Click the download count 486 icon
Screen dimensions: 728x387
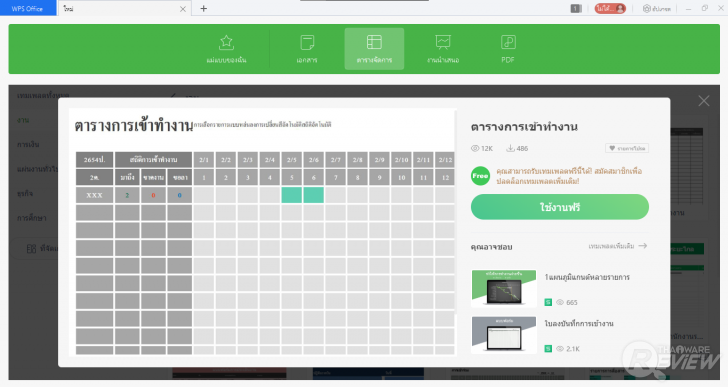click(510, 148)
